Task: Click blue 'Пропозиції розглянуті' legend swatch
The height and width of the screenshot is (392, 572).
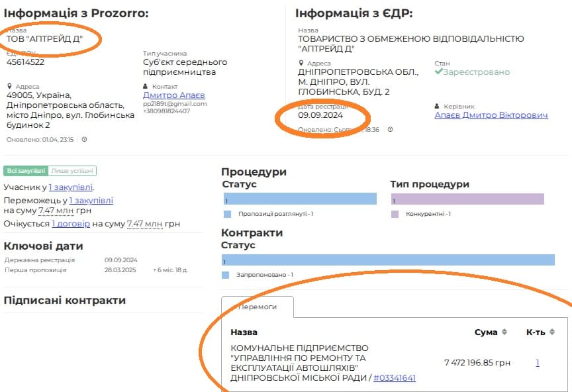Action: point(228,214)
